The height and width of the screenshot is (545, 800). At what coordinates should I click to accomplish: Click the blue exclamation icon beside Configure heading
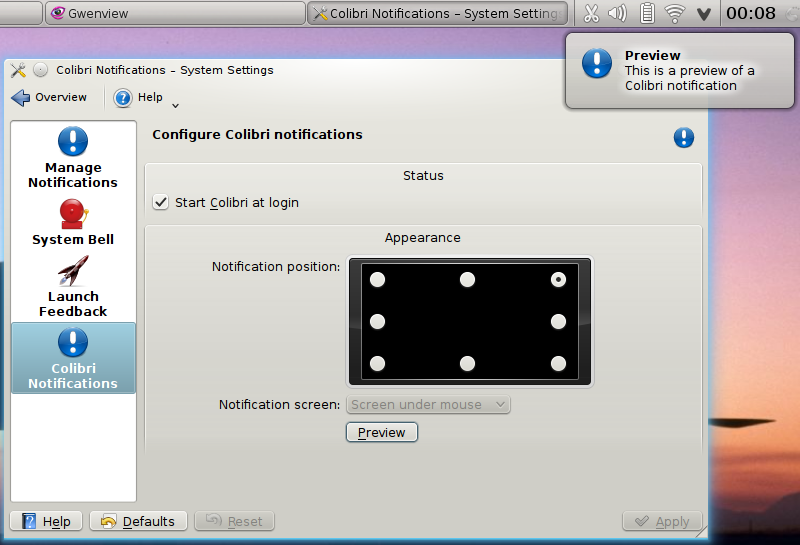[x=684, y=137]
